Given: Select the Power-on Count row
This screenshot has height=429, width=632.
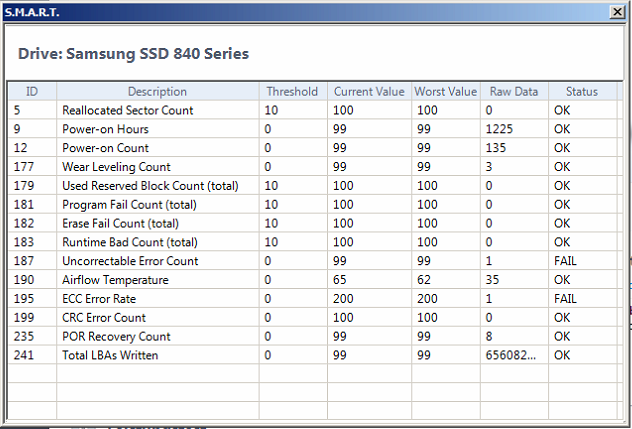Looking at the screenshot, I should pos(313,148).
